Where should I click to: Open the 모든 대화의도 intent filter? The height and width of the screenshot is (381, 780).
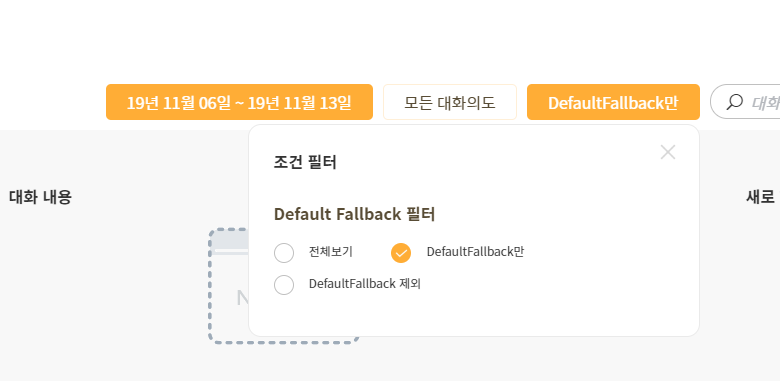coord(450,102)
